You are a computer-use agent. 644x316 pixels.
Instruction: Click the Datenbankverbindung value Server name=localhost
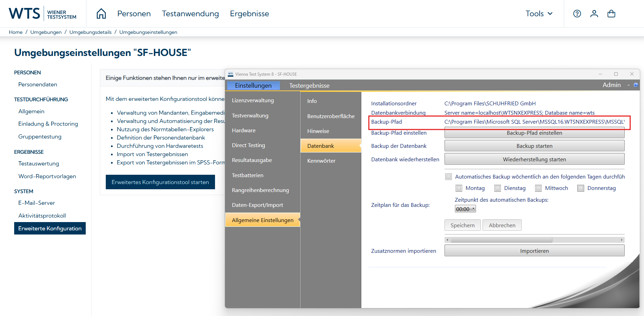520,113
